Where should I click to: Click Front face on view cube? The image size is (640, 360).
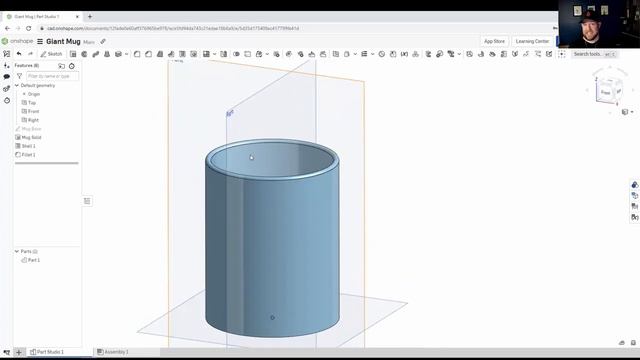pos(605,92)
